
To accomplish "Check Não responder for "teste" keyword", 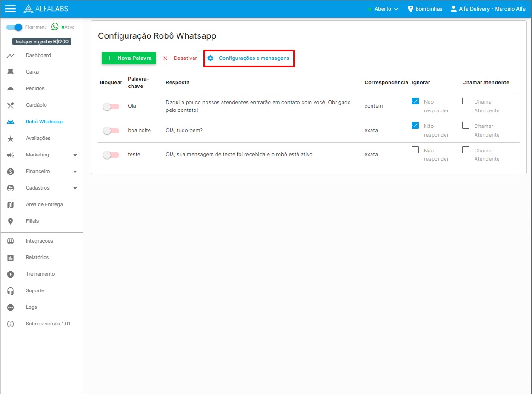I will tap(416, 150).
